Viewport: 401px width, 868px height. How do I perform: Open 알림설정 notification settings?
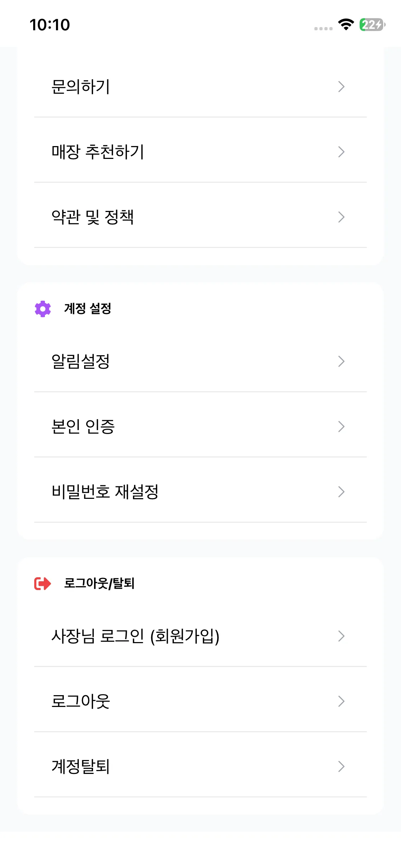(81, 361)
